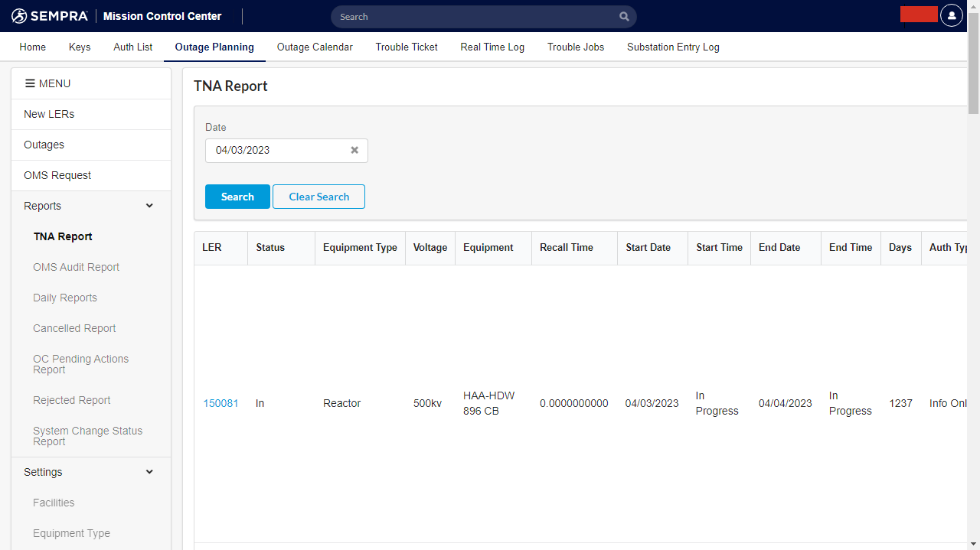Focus the top Search box
This screenshot has width=980, height=550.
[x=475, y=16]
